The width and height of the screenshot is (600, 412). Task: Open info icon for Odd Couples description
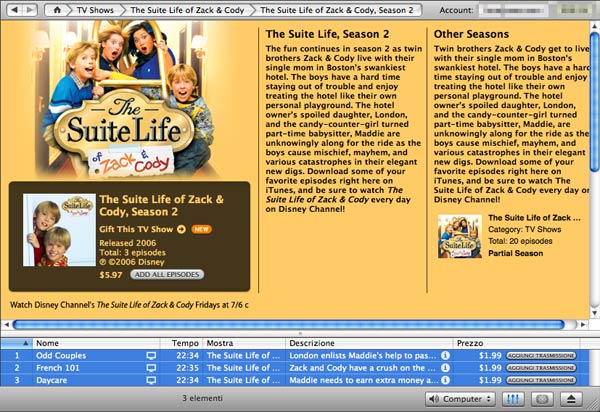[x=445, y=355]
